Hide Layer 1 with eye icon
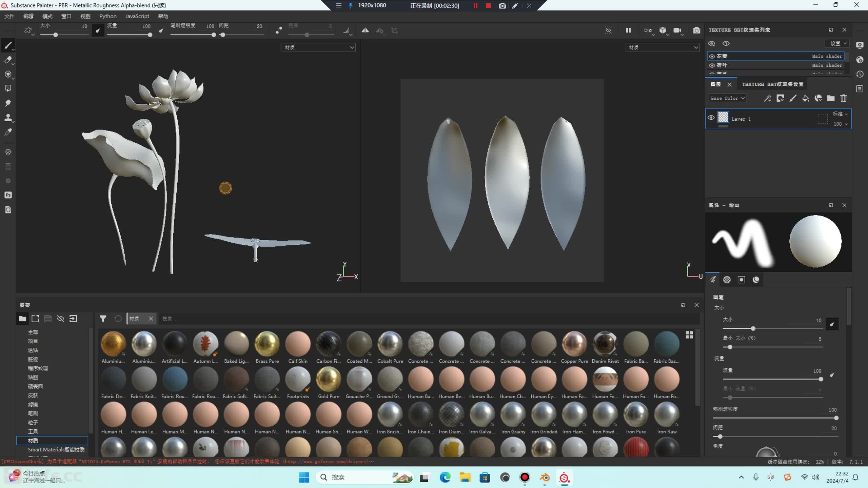The height and width of the screenshot is (488, 868). (711, 118)
